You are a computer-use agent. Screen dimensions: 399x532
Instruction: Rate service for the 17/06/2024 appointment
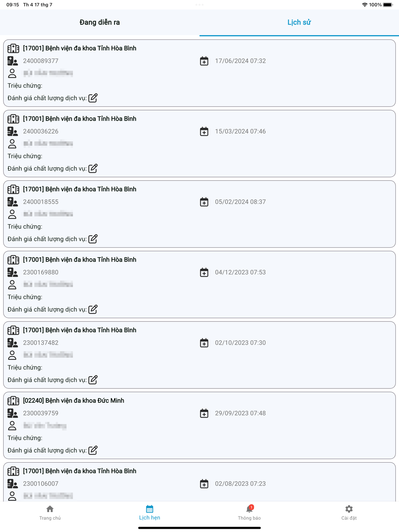tap(93, 98)
